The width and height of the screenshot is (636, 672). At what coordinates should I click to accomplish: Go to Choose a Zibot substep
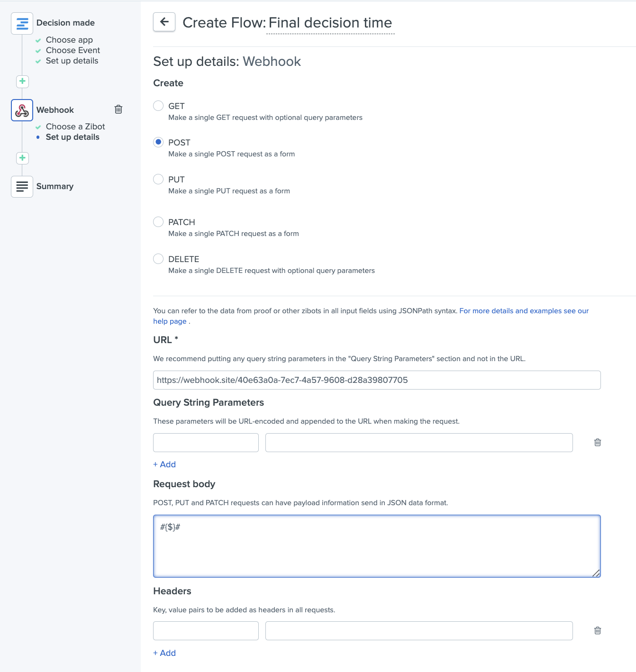pos(75,127)
